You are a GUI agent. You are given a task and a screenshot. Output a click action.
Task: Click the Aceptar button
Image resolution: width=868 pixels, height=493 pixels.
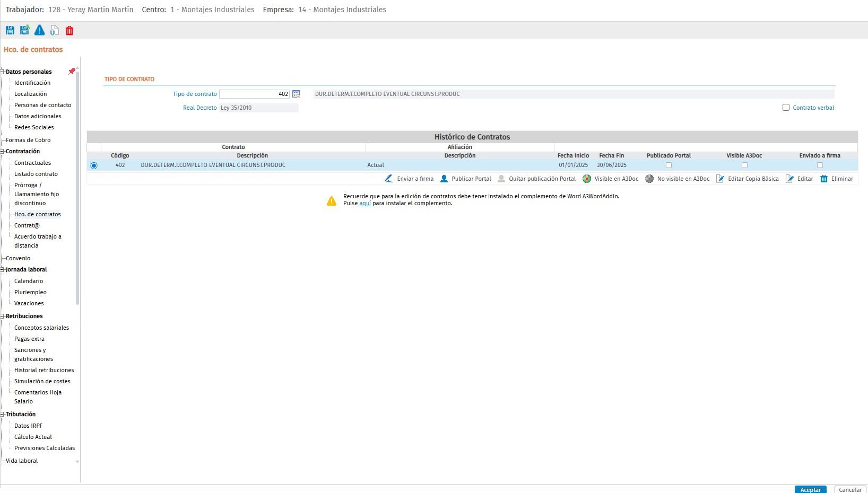[x=810, y=489]
